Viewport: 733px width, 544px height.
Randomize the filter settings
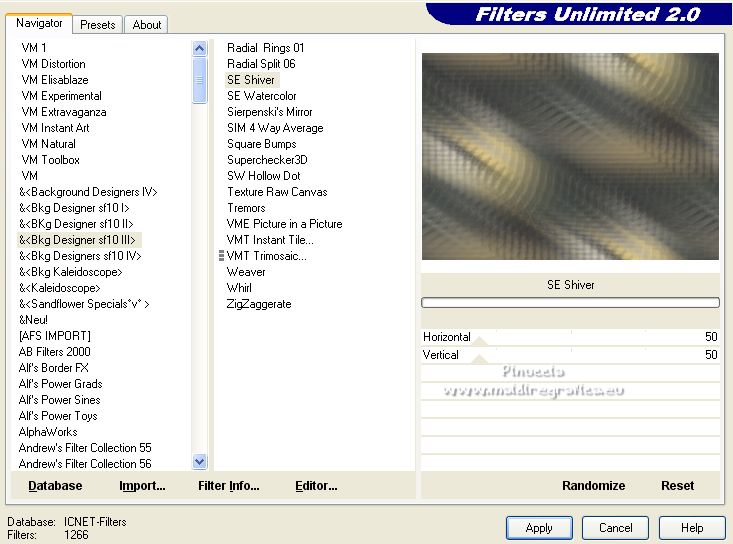coord(593,486)
